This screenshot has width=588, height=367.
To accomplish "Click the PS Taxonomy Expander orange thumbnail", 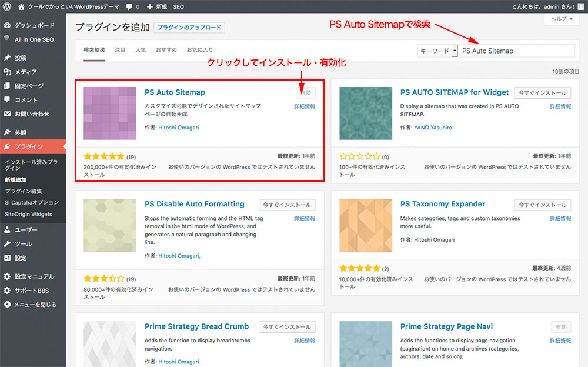I will click(366, 225).
